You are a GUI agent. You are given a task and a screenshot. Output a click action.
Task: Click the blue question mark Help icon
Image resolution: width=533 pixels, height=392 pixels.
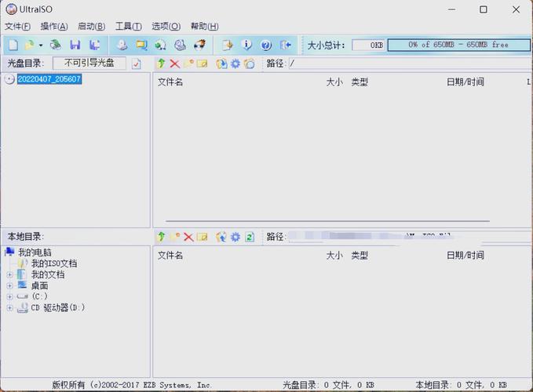point(266,45)
